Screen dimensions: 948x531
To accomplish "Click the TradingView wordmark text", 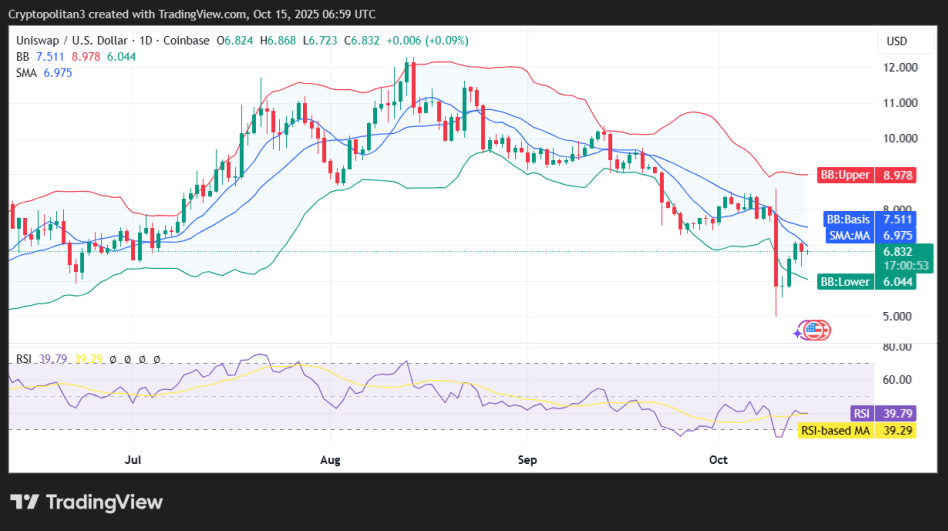I will point(103,502).
